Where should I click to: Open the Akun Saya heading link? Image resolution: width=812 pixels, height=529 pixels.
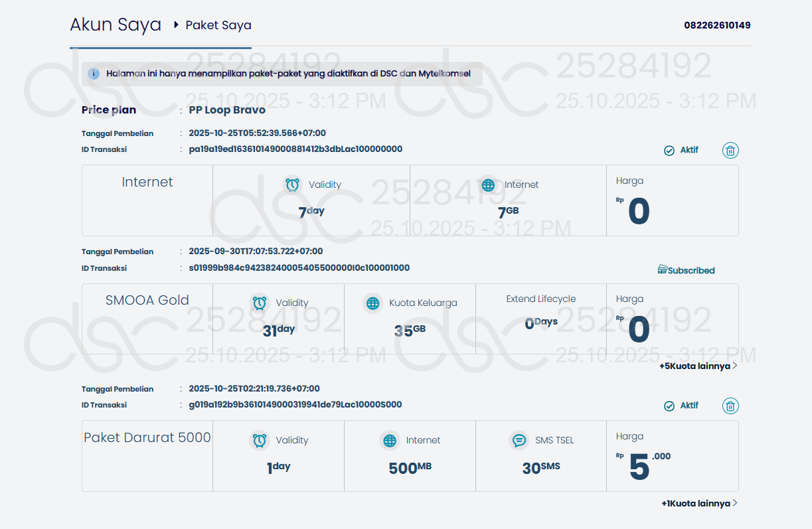(116, 25)
